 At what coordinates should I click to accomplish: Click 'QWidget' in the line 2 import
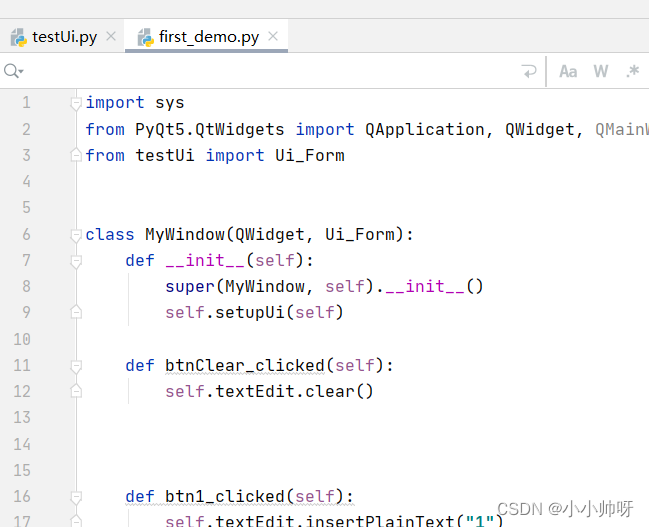pos(540,130)
